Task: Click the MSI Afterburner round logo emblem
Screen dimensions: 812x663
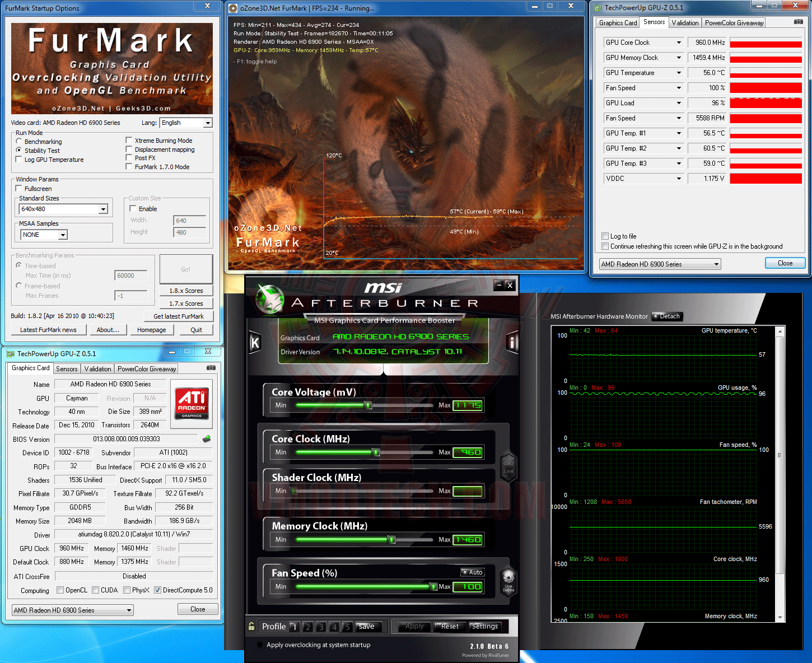Action: [271, 298]
